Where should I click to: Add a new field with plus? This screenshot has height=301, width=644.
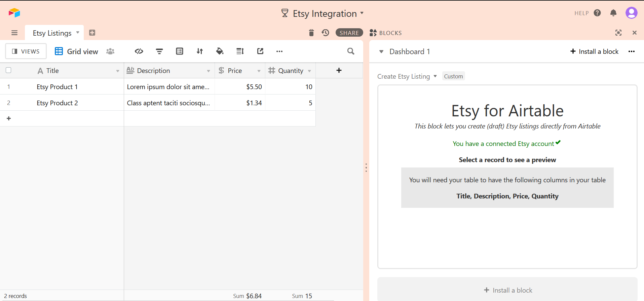339,70
